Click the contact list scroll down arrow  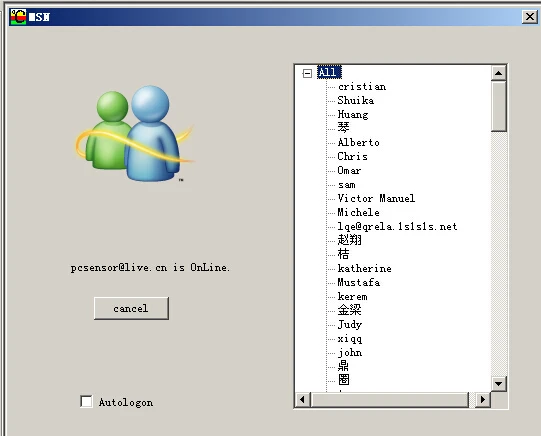click(x=498, y=384)
